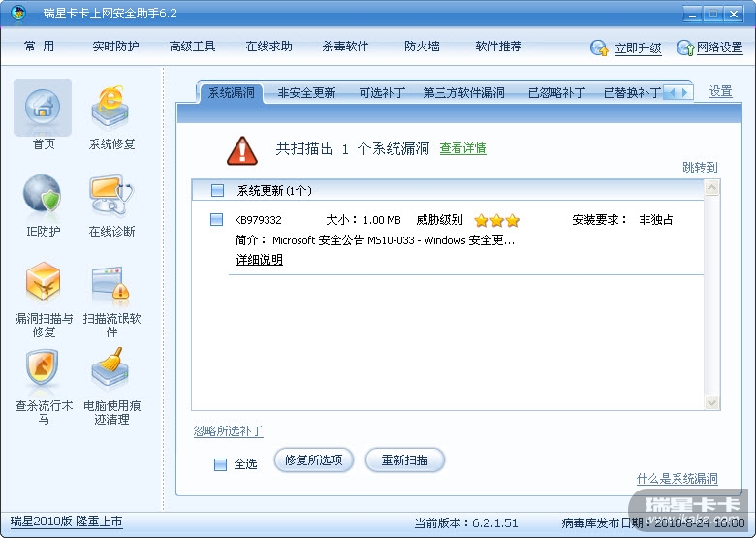The height and width of the screenshot is (538, 756).
Task: Open the 漏洞扫描与修复 icon
Action: pos(43,281)
